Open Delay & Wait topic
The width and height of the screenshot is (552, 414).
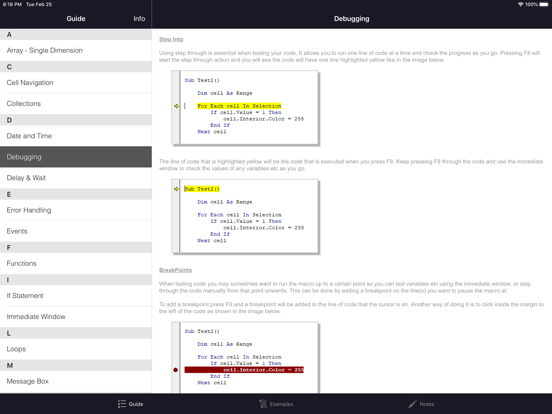tap(76, 178)
